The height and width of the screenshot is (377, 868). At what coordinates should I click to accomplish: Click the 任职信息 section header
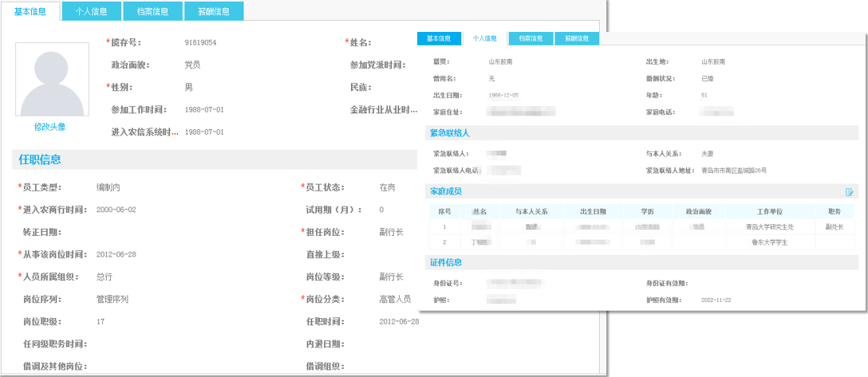tap(40, 159)
